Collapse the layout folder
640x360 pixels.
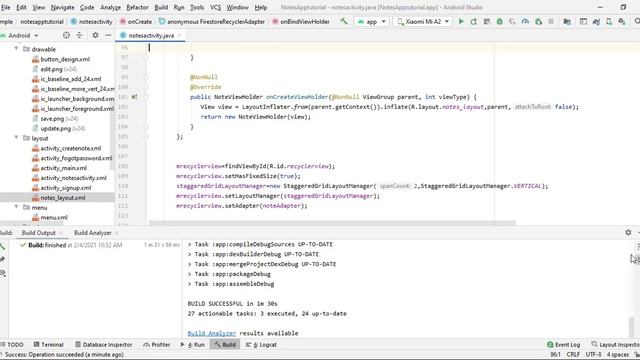click(x=16, y=138)
